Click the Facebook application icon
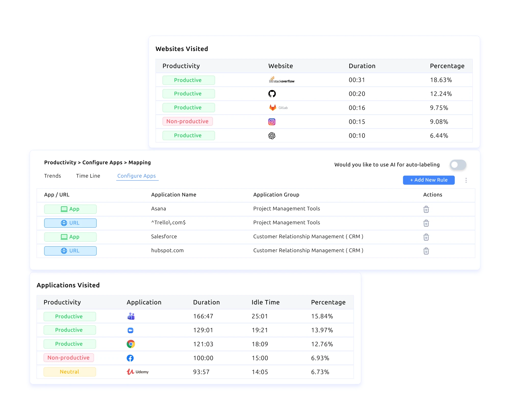Viewport: 510px width, 420px height. (130, 358)
